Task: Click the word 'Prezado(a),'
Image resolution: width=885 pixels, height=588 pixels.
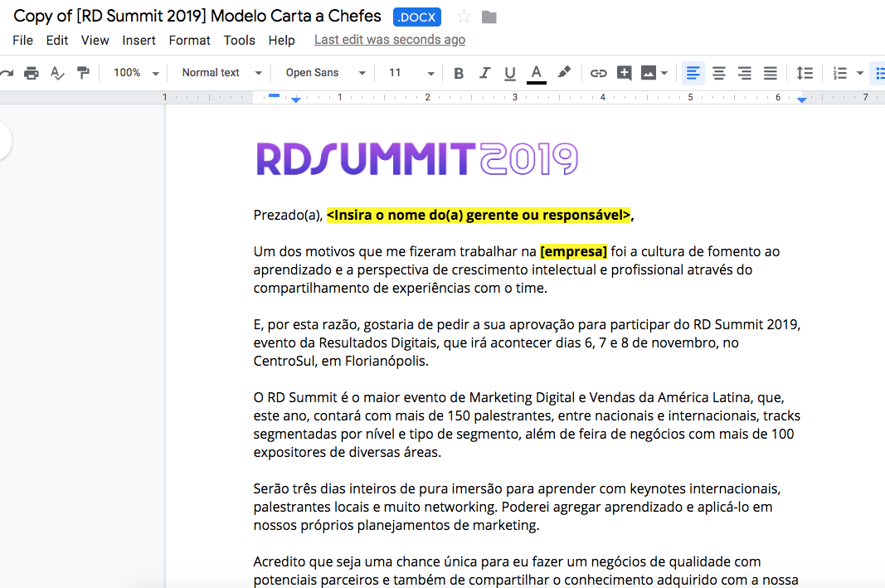Action: (288, 215)
